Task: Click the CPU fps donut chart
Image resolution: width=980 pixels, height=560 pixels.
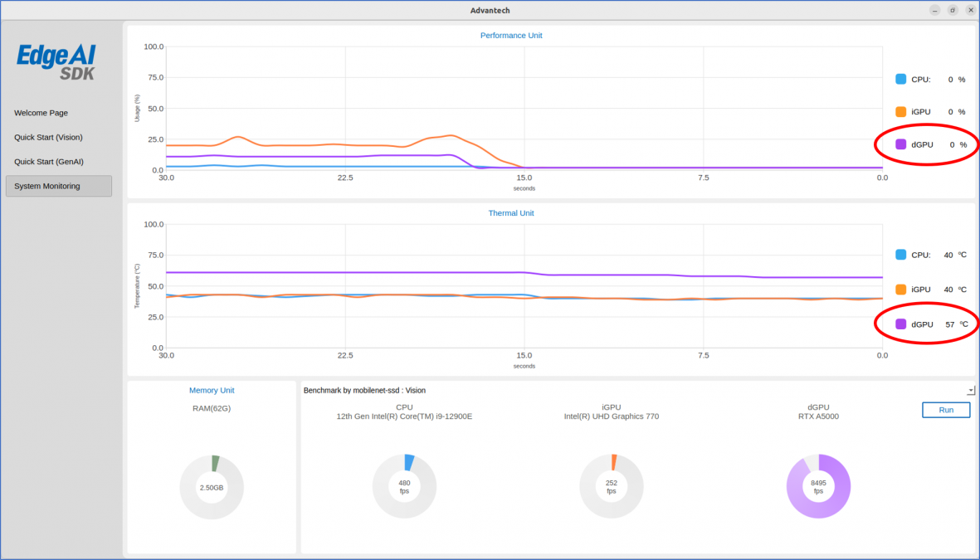Action: point(404,486)
